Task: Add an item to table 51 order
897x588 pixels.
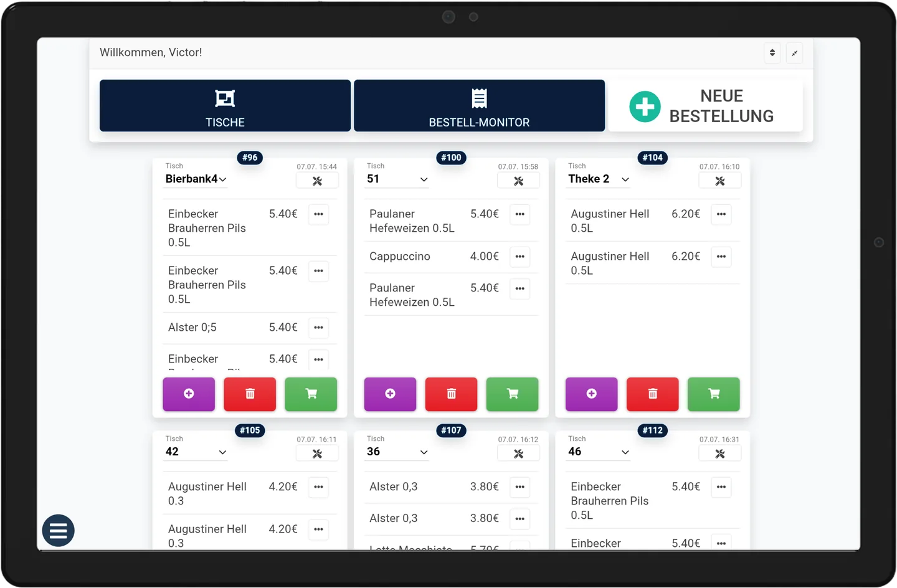Action: [x=390, y=394]
